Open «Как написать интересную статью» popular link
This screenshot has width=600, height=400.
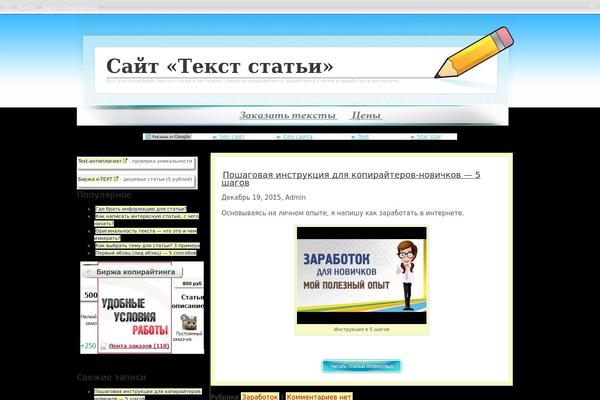147,220
